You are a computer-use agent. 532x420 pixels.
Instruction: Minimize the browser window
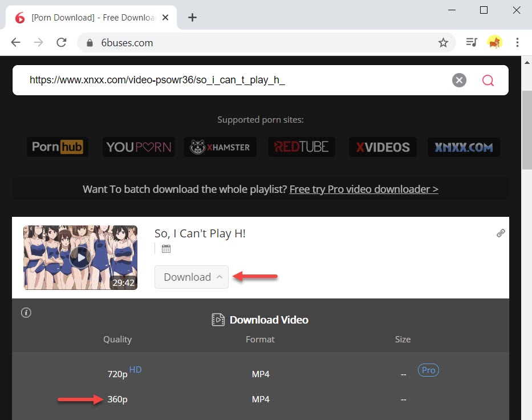(452, 10)
